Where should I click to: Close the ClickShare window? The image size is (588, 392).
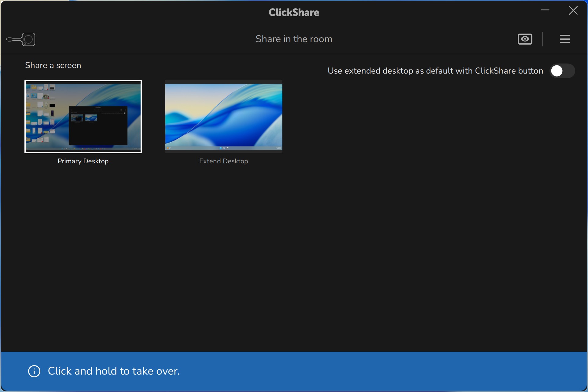pos(573,10)
